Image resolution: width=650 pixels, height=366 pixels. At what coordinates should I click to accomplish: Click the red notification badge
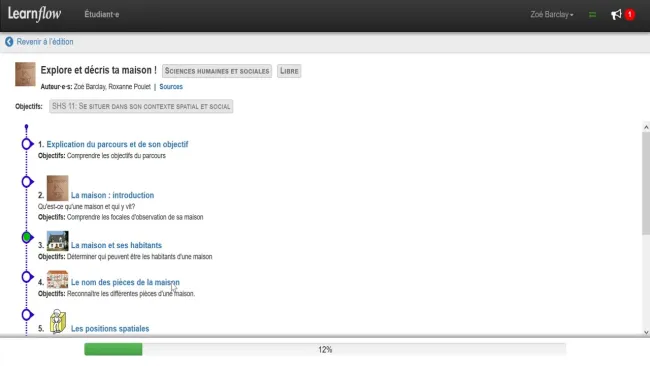(630, 15)
